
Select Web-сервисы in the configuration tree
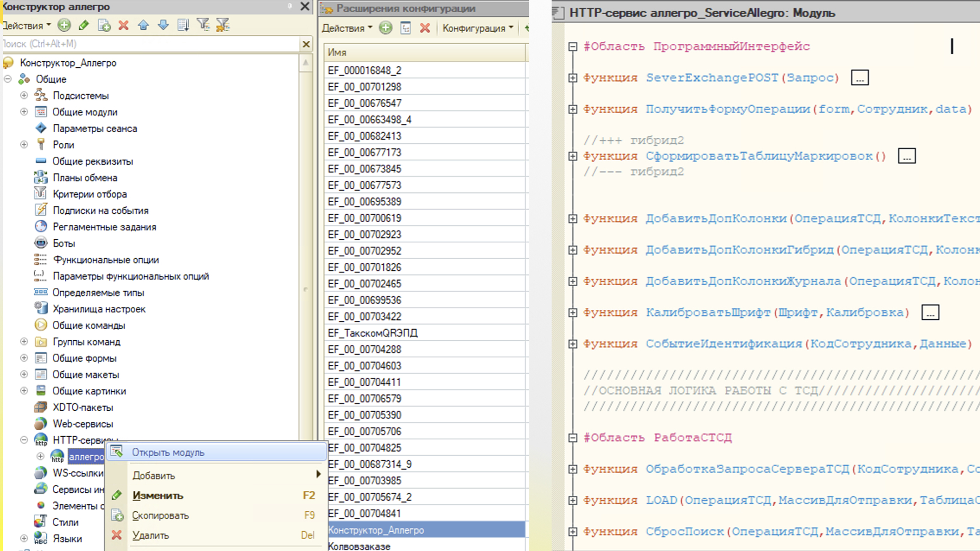coord(83,423)
